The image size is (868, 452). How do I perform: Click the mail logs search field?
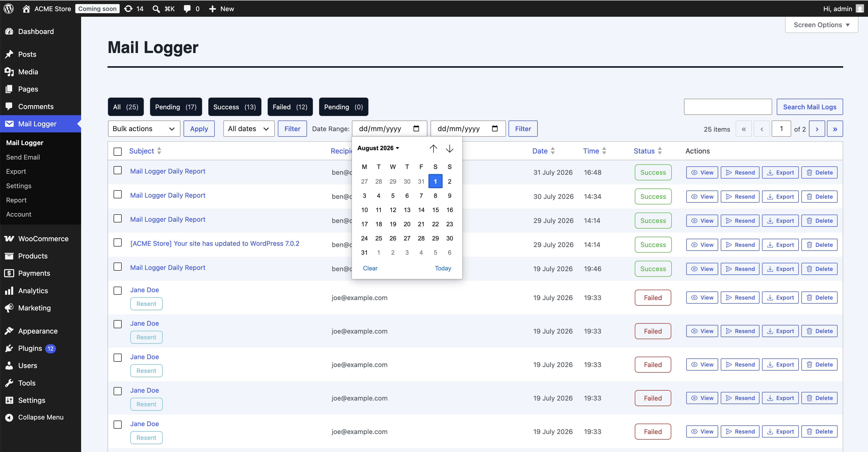point(728,107)
